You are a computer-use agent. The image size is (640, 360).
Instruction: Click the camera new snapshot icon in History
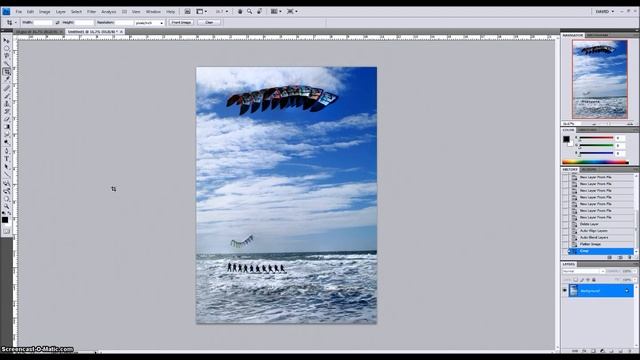pos(620,258)
